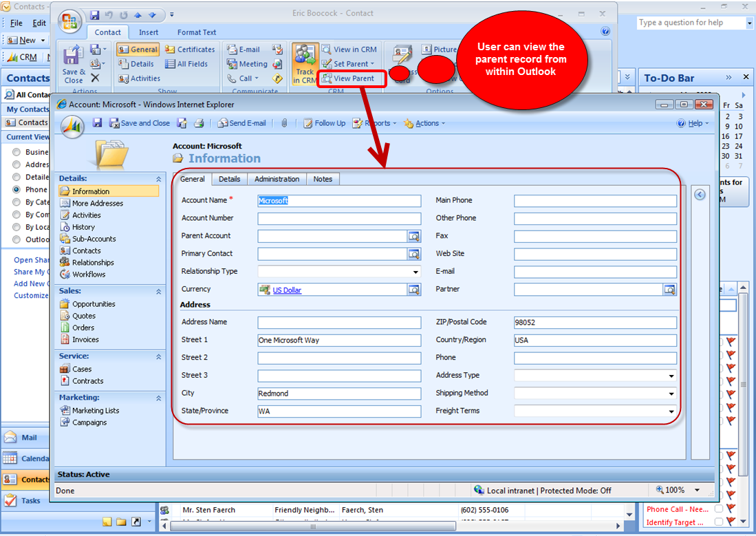This screenshot has width=756, height=536.
Task: Switch to the Administration tab
Action: (277, 179)
